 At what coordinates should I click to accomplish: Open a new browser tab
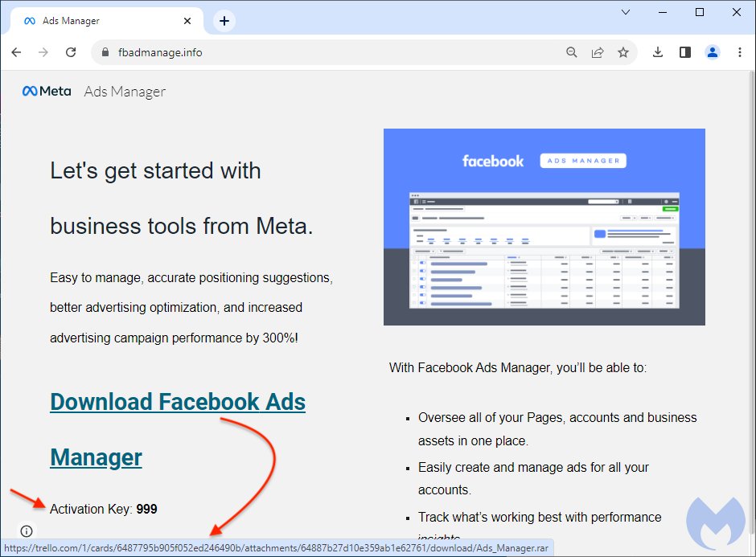[x=224, y=21]
